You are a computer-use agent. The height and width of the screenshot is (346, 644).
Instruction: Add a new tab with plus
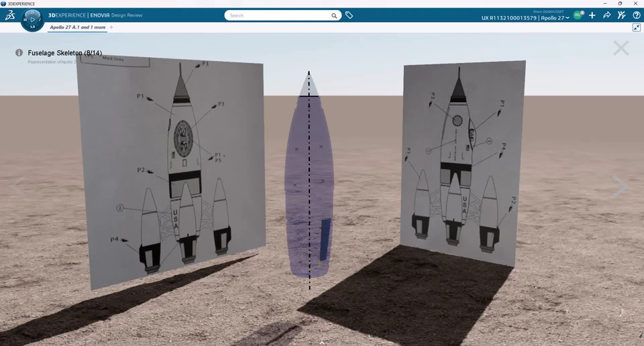(111, 27)
